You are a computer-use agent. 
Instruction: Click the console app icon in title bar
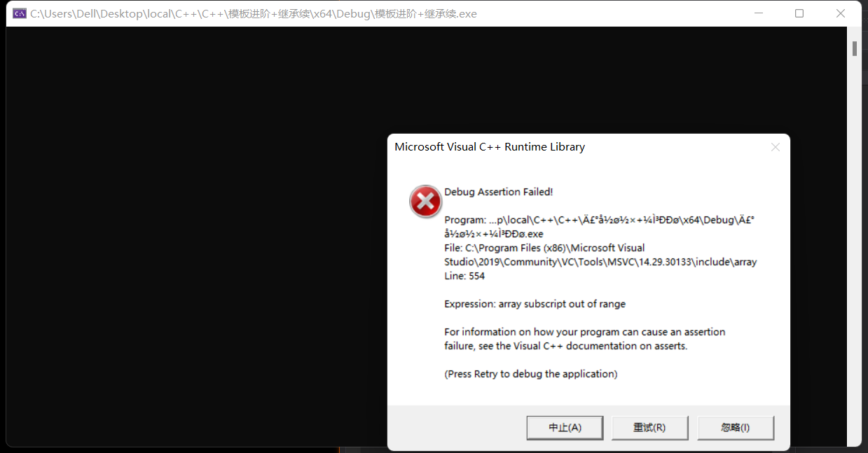pyautogui.click(x=20, y=13)
